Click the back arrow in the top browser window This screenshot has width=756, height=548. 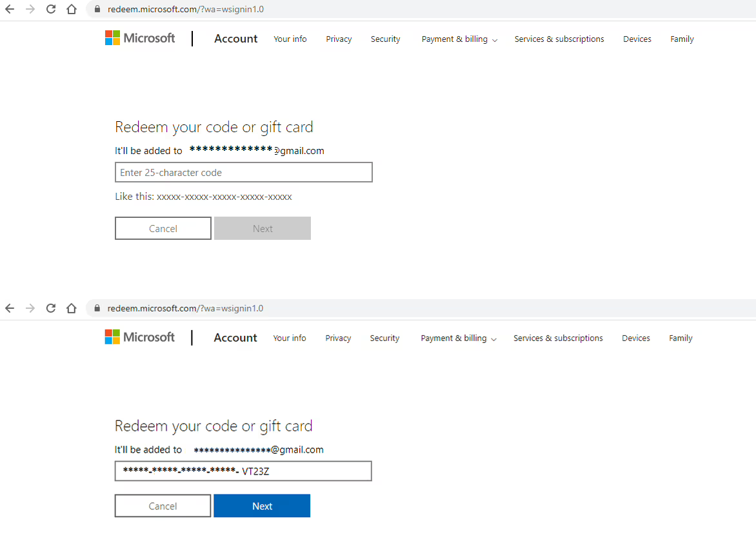click(10, 9)
